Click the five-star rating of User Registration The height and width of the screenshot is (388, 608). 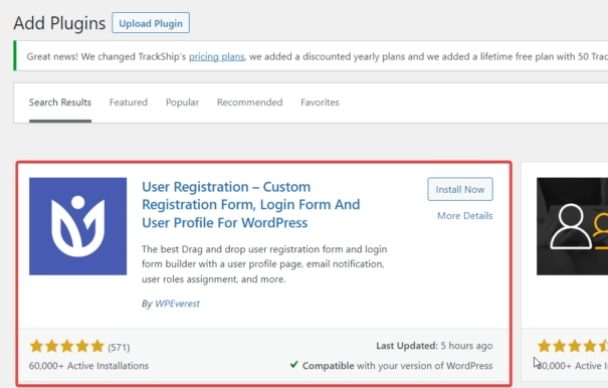tap(67, 346)
